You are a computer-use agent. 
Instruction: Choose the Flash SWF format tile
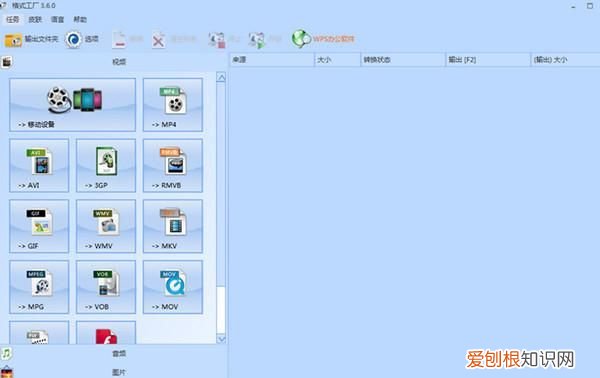tap(106, 332)
